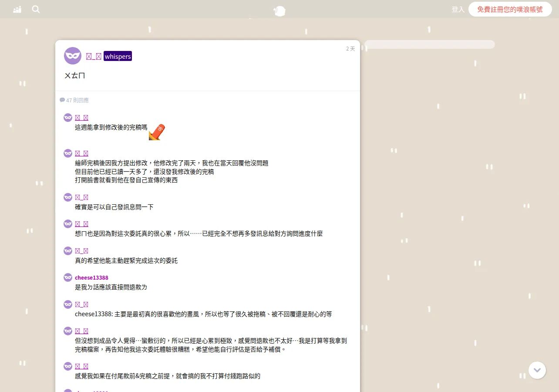559x392 pixels.
Task: Click reply text starting '感覺我如果在付尾款前&完稿之前提'
Action: pyautogui.click(x=168, y=376)
